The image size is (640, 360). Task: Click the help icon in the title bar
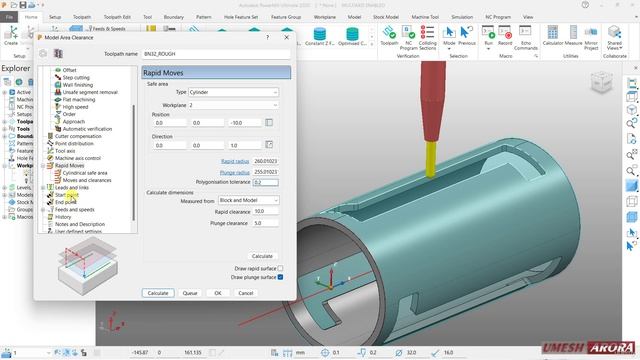(585, 5)
